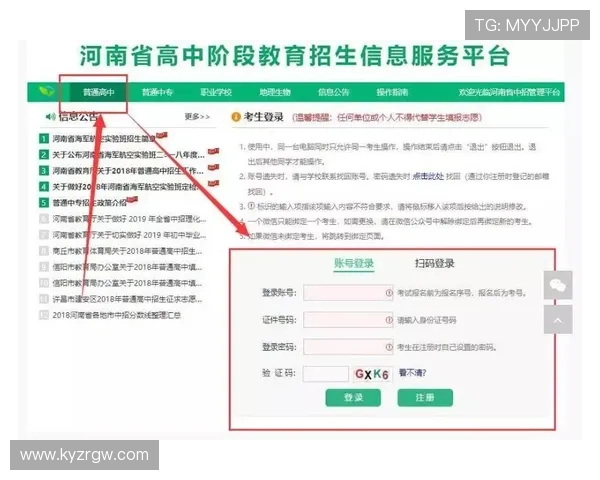Select 地理生物 in the navigation bar

point(275,92)
